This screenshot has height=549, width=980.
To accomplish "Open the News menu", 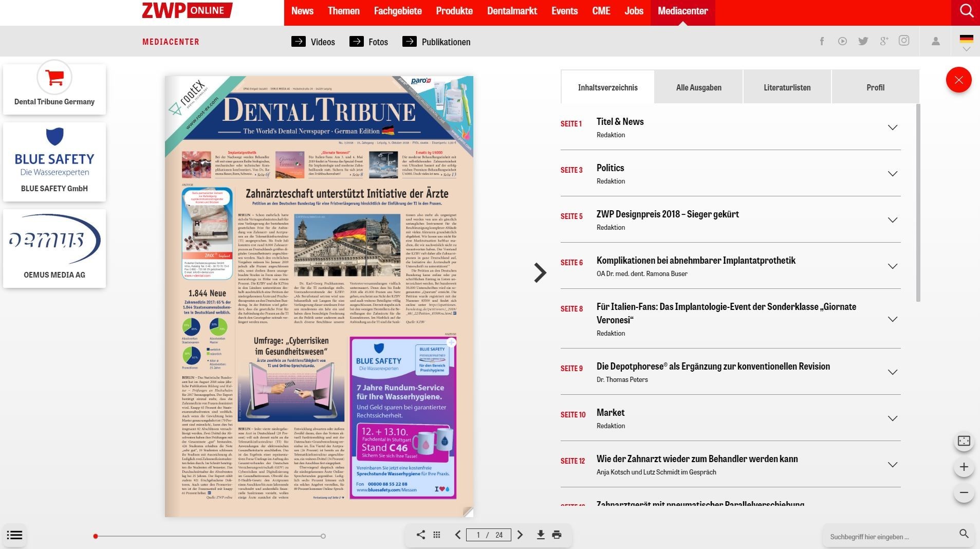I will (302, 11).
